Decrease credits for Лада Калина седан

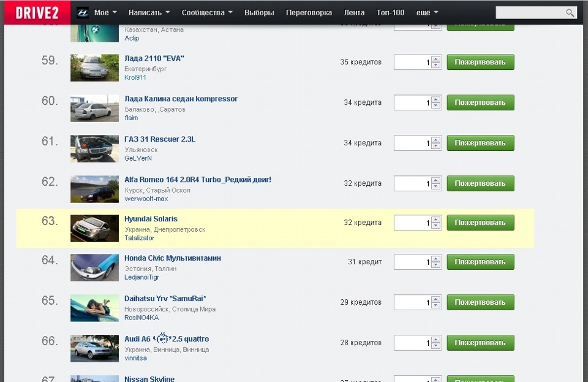click(435, 106)
